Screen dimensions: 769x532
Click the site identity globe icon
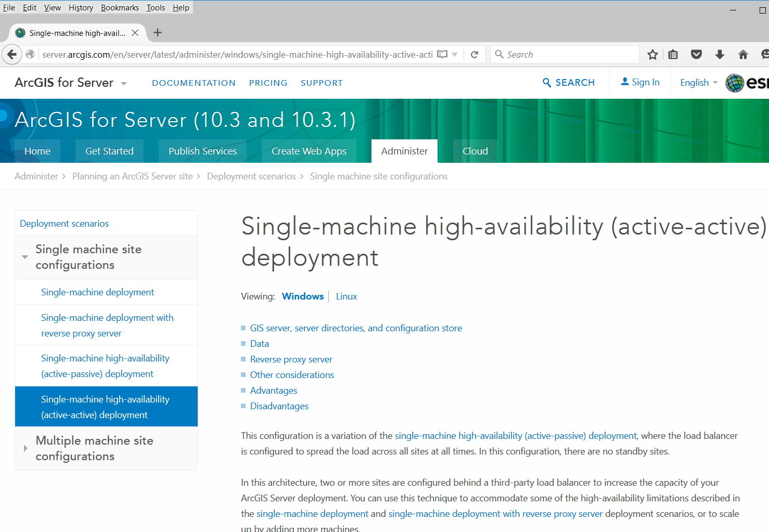pyautogui.click(x=30, y=54)
